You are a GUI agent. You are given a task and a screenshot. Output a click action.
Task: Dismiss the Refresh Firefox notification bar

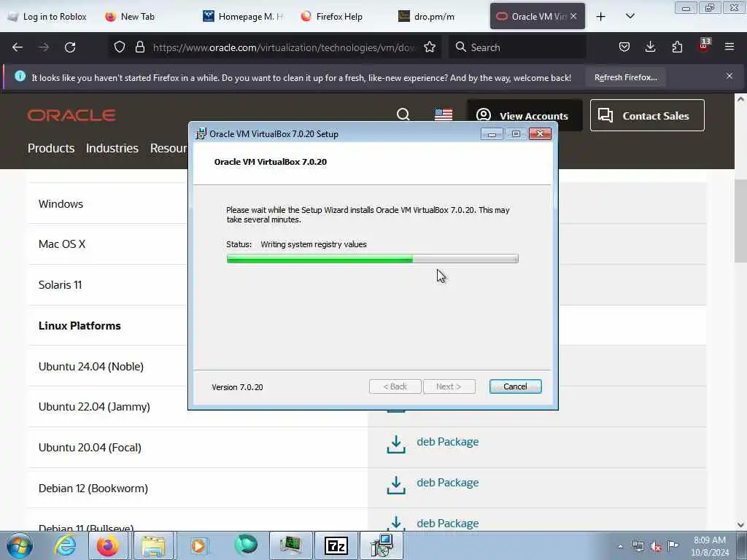click(x=729, y=76)
